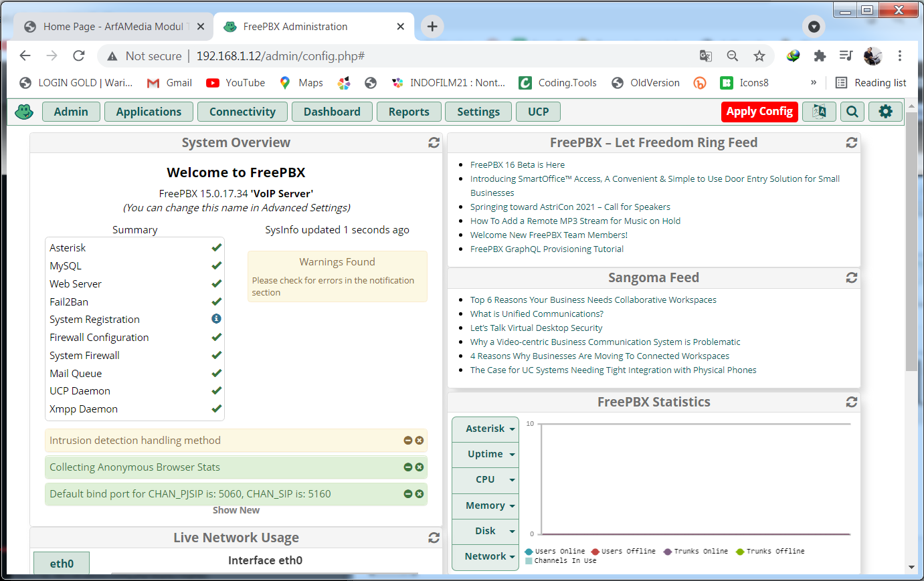Open the Settings menu
This screenshot has height=581, width=924.
478,112
